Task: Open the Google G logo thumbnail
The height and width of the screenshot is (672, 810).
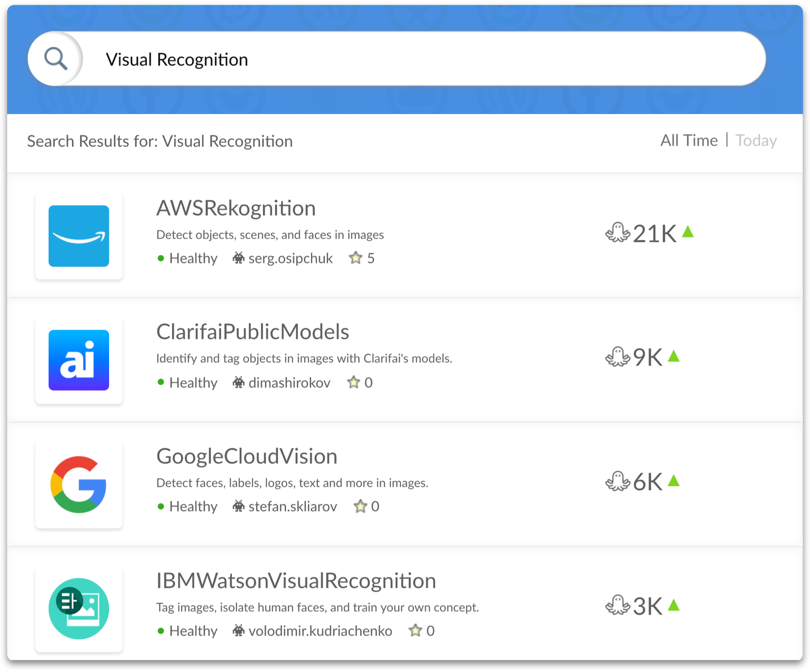Action: click(x=79, y=484)
